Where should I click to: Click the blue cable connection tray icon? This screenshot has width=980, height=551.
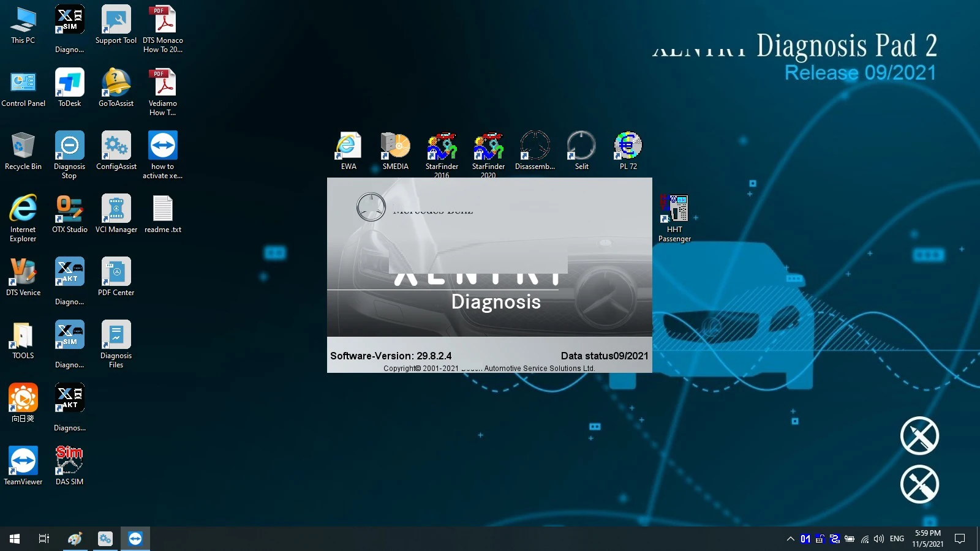(835, 539)
